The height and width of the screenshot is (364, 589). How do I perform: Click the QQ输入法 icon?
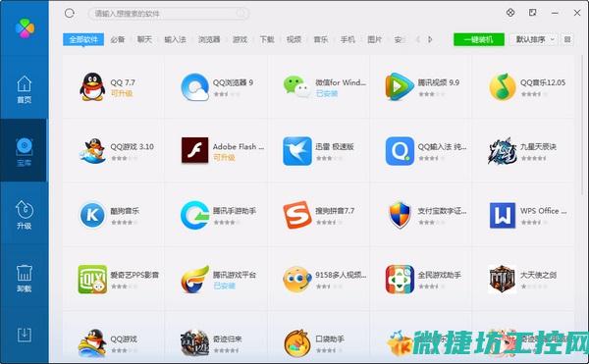pyautogui.click(x=400, y=151)
